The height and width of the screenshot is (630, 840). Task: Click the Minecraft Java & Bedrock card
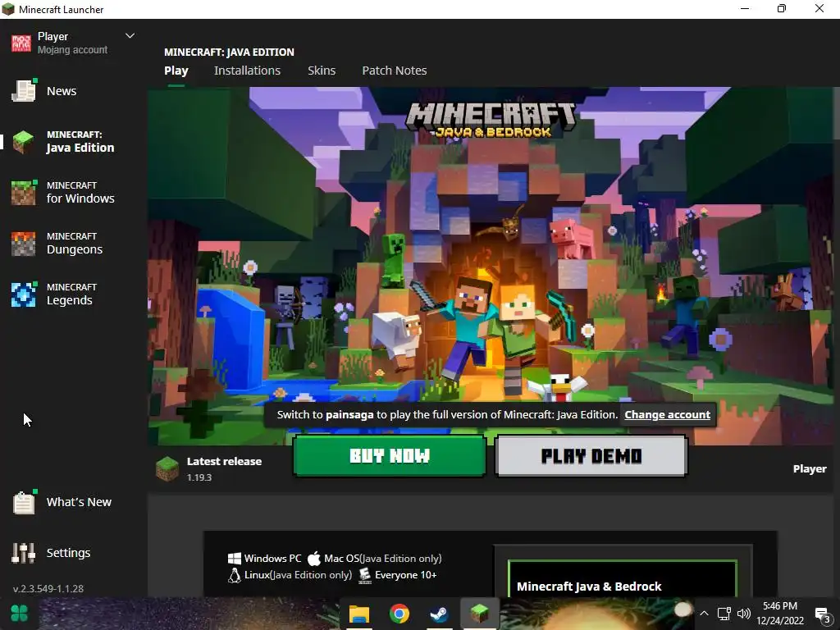coord(623,578)
